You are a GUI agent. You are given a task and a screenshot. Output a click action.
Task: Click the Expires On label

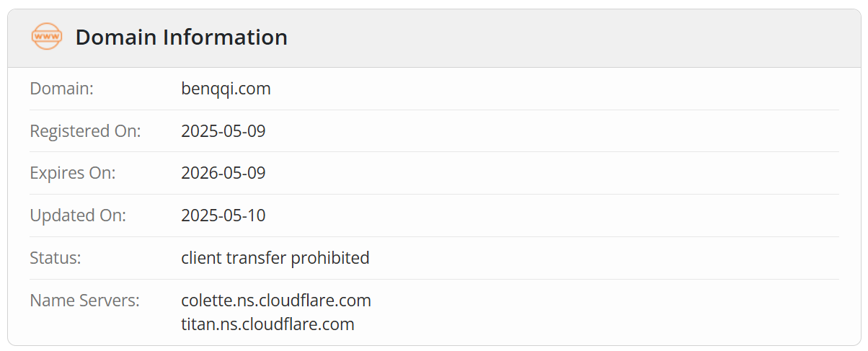pos(72,173)
